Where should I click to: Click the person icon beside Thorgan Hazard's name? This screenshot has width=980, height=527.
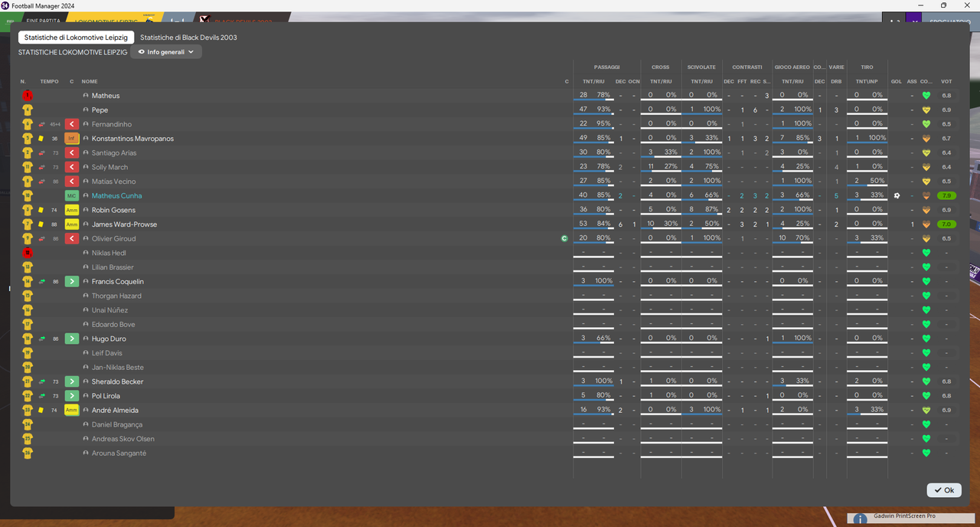coord(86,296)
